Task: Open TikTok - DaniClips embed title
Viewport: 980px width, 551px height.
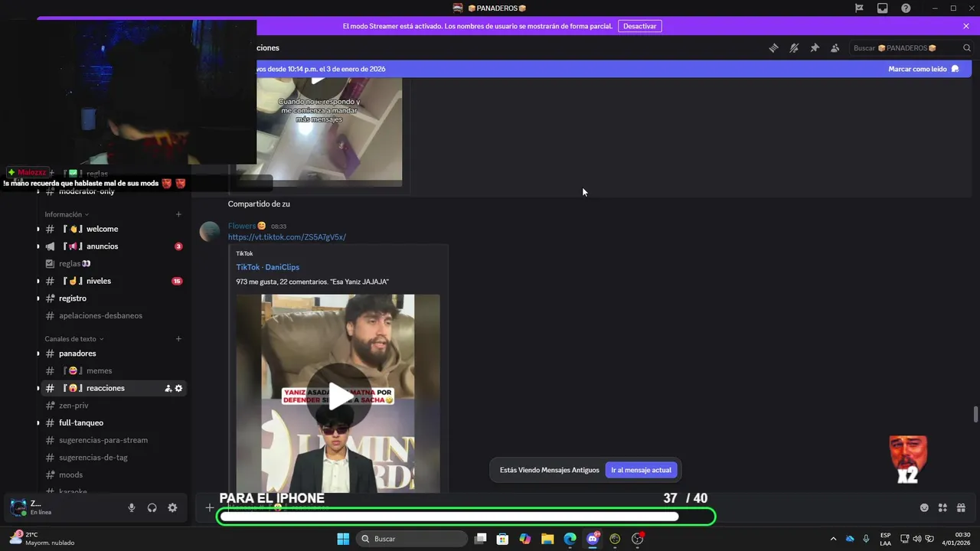Action: tap(268, 267)
